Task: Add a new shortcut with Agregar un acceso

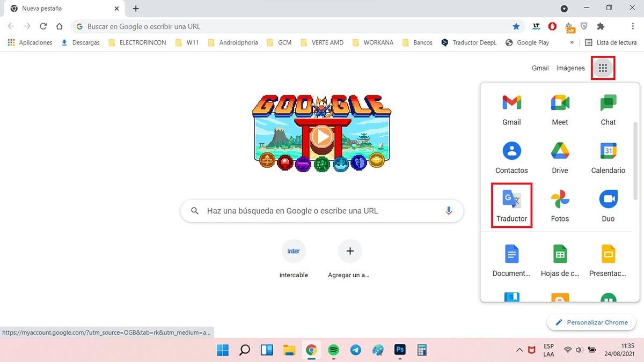Action: [350, 260]
